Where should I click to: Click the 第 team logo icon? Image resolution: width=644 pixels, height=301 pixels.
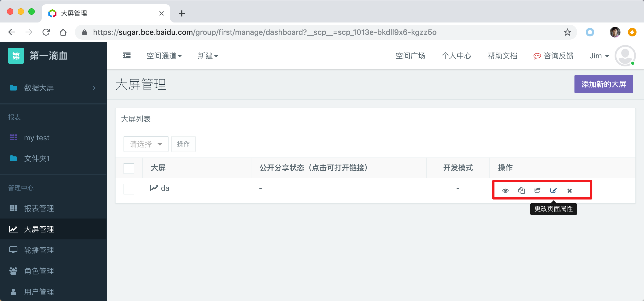16,56
